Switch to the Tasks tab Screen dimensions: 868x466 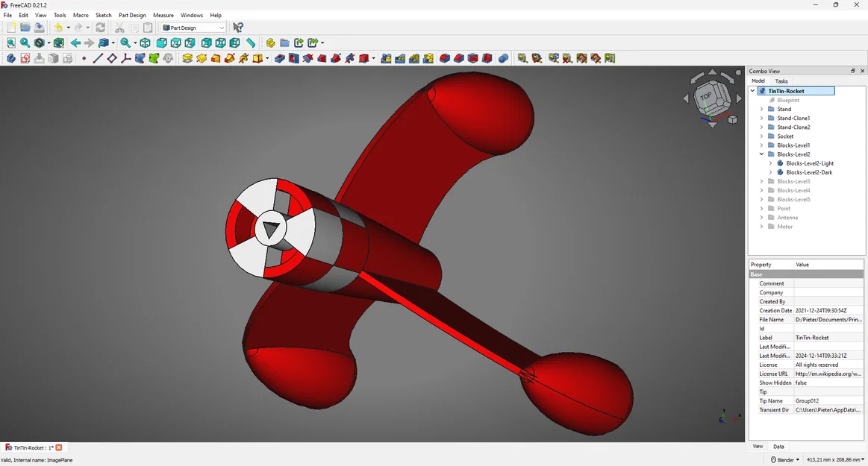click(781, 81)
